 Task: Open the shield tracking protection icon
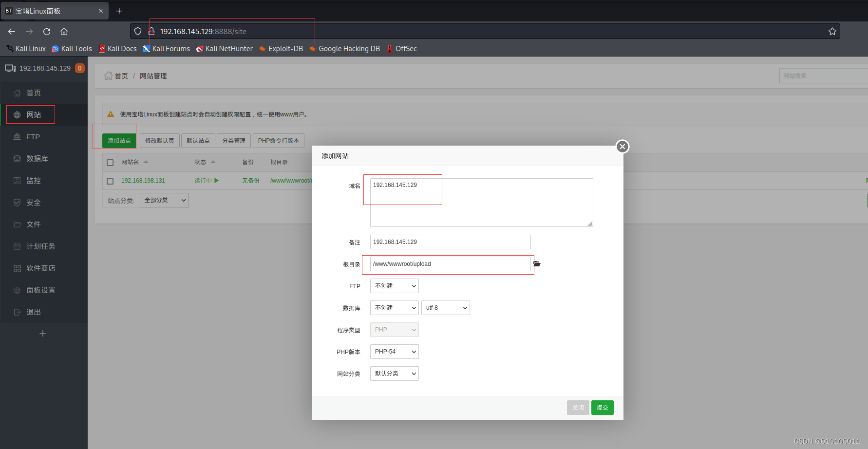tap(138, 31)
